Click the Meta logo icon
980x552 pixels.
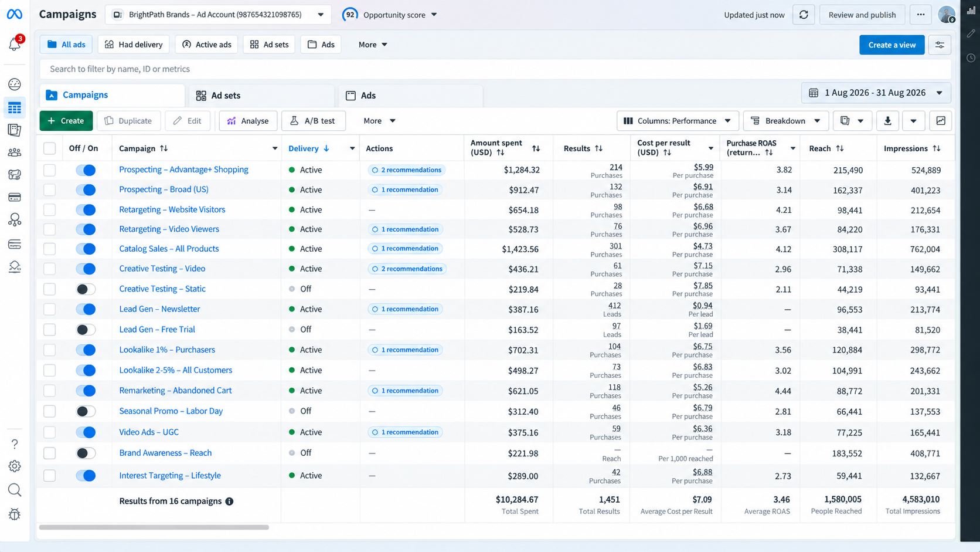tap(15, 14)
